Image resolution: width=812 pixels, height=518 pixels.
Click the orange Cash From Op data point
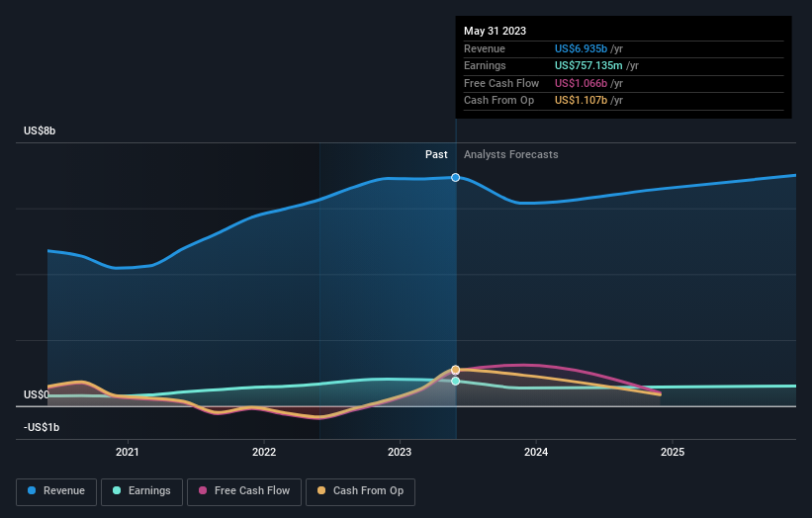pos(455,370)
